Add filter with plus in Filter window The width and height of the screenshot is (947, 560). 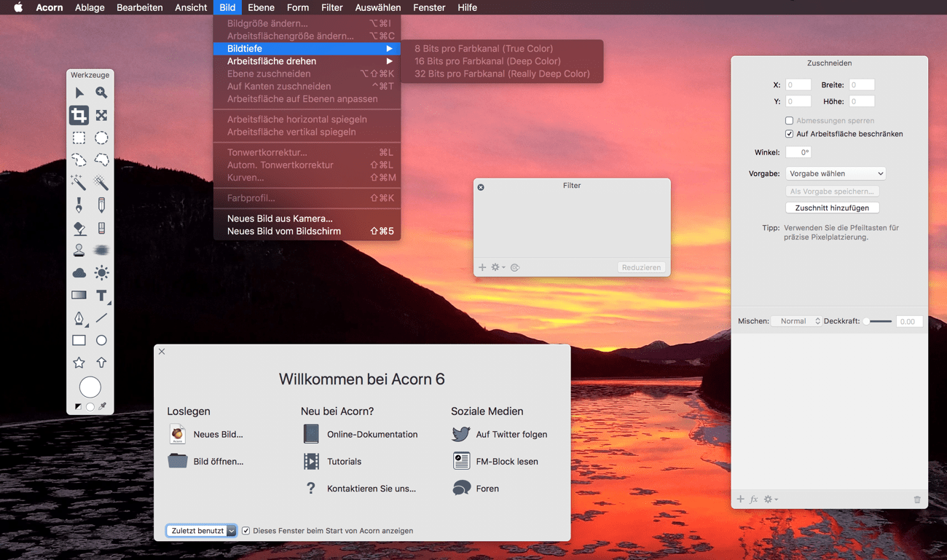(482, 267)
